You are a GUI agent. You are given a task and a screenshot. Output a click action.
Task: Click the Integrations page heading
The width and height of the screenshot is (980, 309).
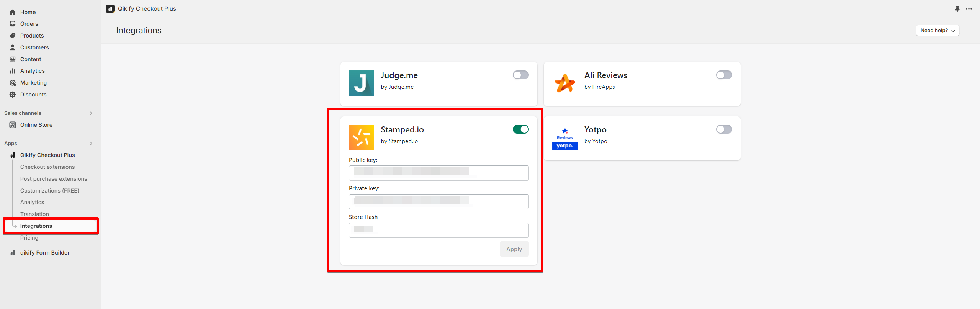pos(139,31)
